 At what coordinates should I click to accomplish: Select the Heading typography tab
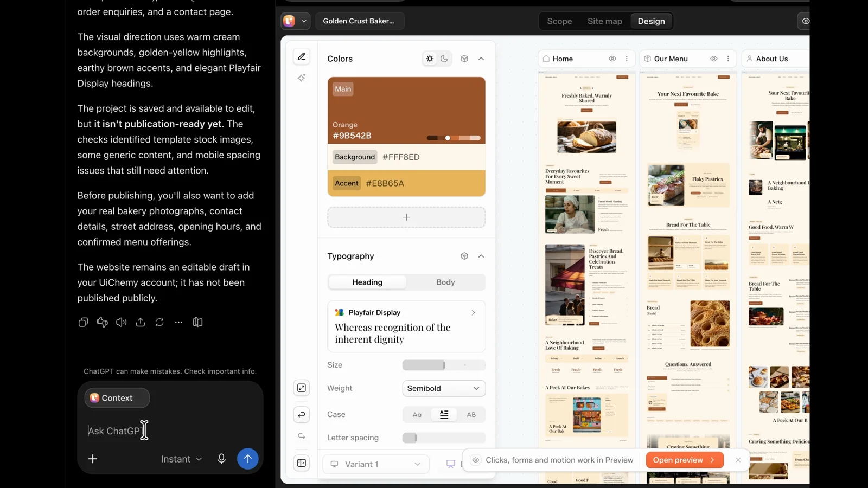[367, 282]
